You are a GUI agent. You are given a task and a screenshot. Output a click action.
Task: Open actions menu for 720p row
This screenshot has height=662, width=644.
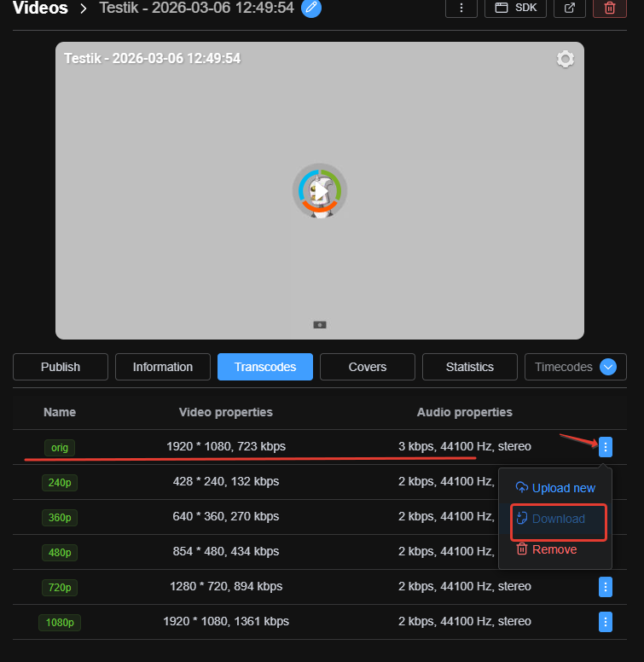pos(605,587)
